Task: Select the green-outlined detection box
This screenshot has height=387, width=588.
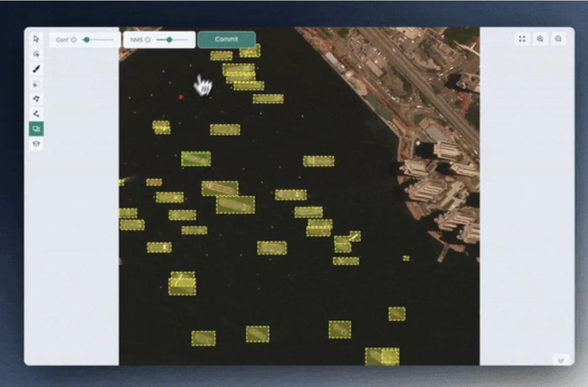Action: click(196, 159)
